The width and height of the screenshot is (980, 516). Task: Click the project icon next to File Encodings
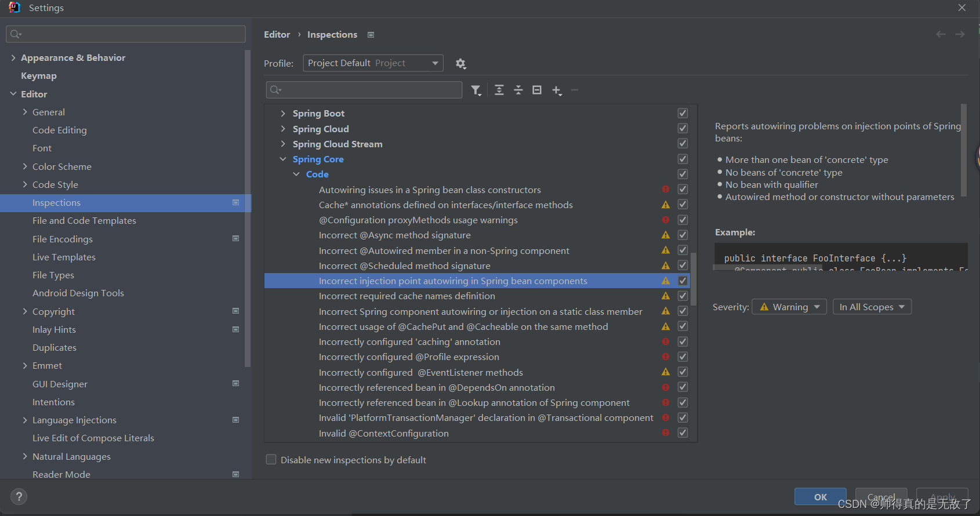235,238
